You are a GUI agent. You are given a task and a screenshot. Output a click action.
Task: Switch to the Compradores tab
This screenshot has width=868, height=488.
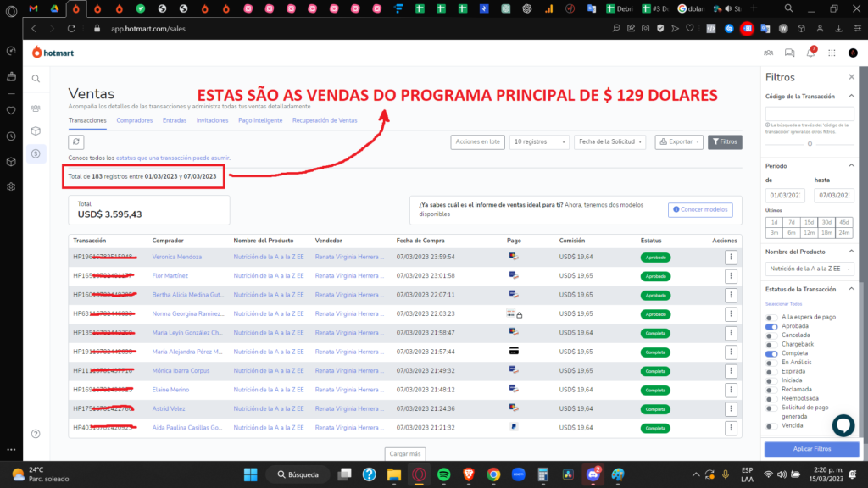135,120
